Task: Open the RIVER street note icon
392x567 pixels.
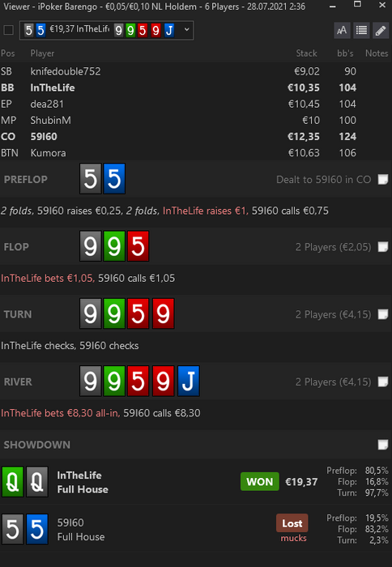Action: click(382, 382)
